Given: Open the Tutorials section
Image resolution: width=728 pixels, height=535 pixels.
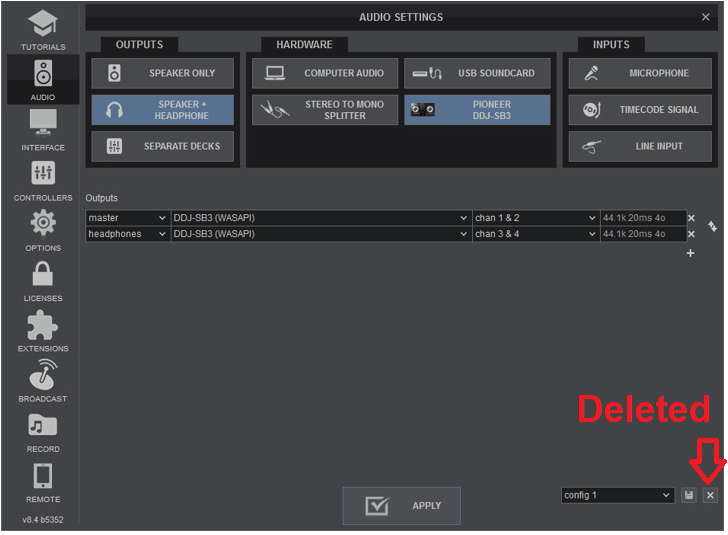Looking at the screenshot, I should pos(43,30).
